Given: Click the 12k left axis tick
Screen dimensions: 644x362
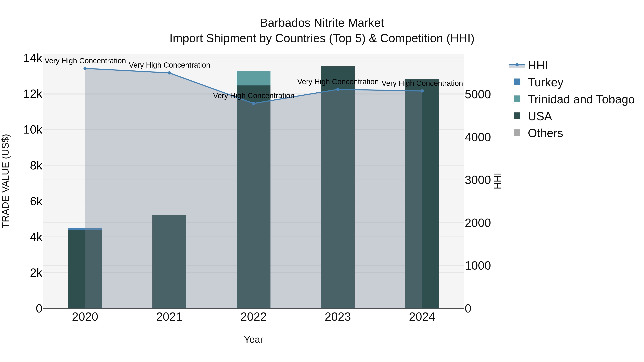Looking at the screenshot, I should click(x=33, y=94).
